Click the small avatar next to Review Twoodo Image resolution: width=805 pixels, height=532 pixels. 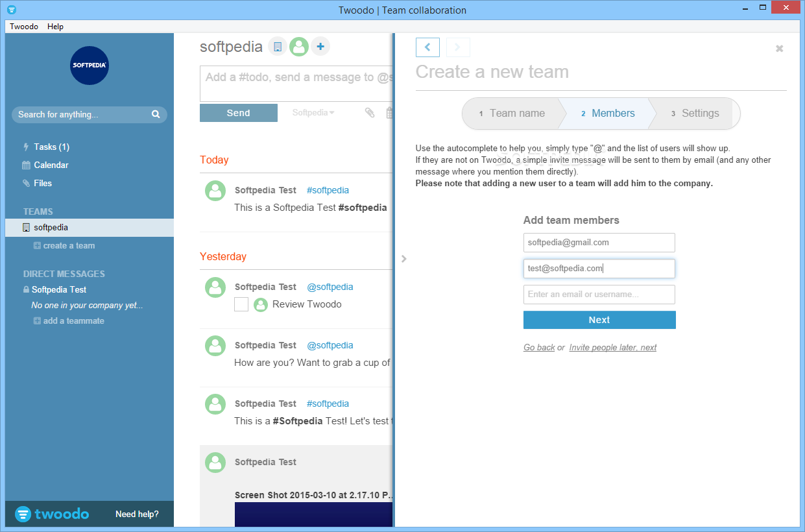(x=261, y=305)
